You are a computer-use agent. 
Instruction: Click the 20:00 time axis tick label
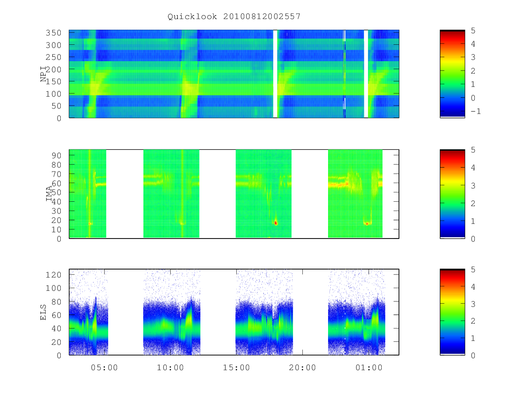point(303,368)
